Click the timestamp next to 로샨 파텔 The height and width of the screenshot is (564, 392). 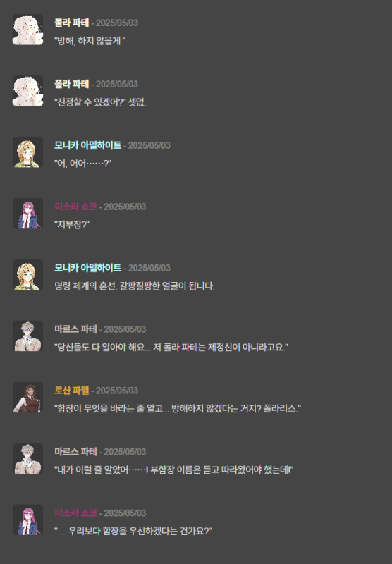point(117,391)
